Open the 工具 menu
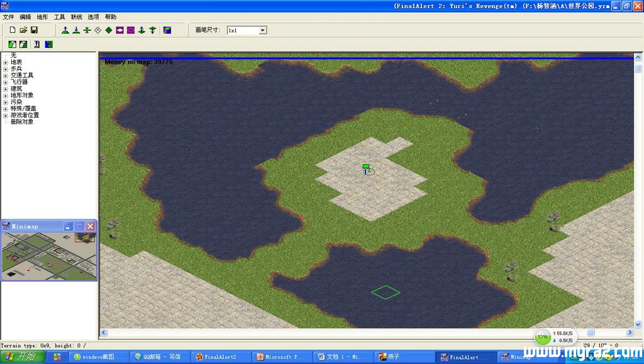The image size is (644, 364). tap(59, 17)
